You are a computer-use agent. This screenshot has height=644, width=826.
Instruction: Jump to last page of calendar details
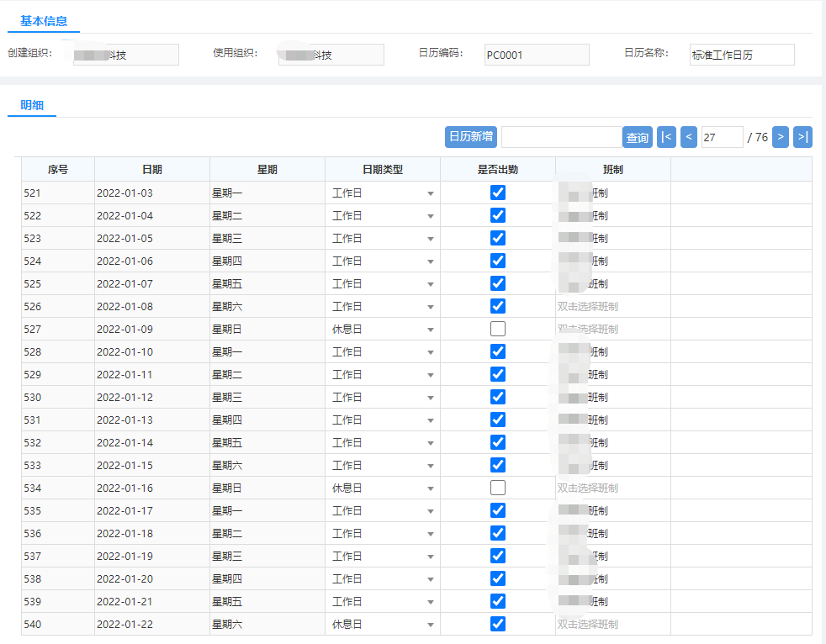(x=802, y=137)
